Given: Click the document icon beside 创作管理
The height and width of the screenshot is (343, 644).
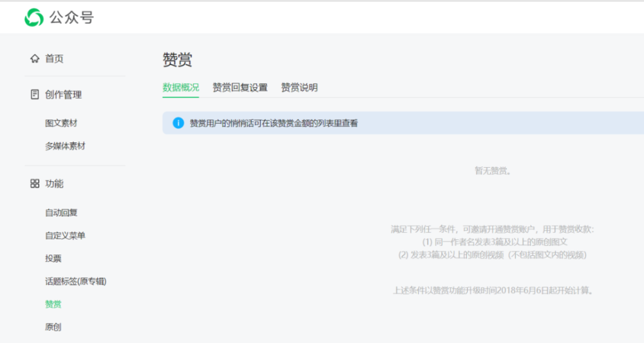Looking at the screenshot, I should [x=35, y=94].
